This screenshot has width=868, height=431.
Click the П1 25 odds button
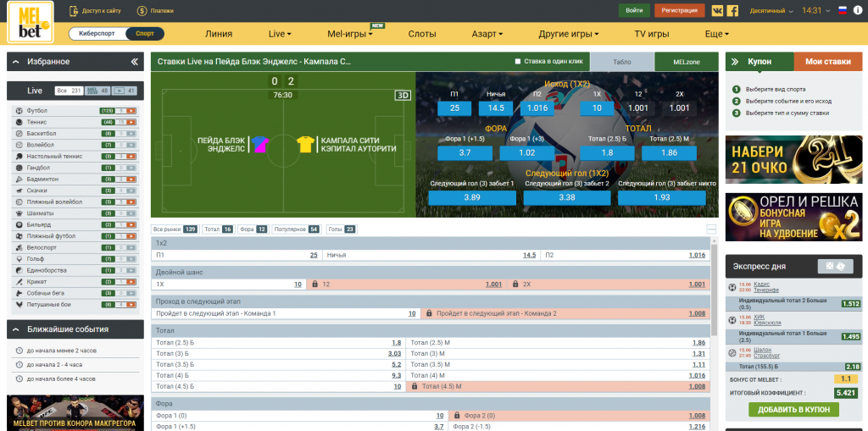[x=454, y=108]
